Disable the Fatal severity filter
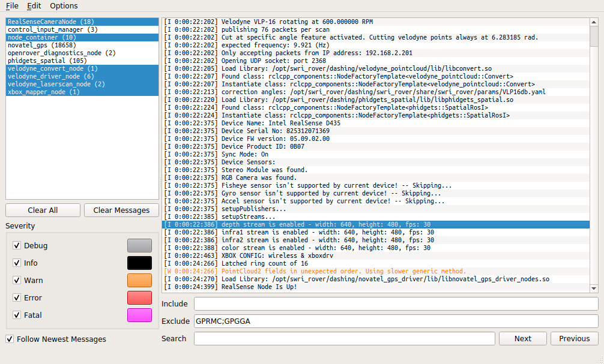The image size is (604, 364). [17, 315]
